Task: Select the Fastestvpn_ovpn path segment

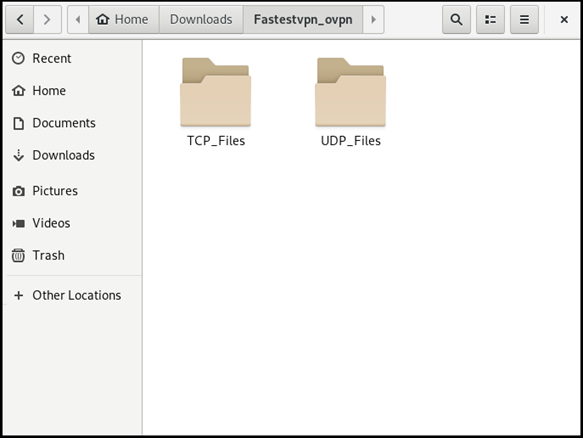Action: tap(303, 19)
